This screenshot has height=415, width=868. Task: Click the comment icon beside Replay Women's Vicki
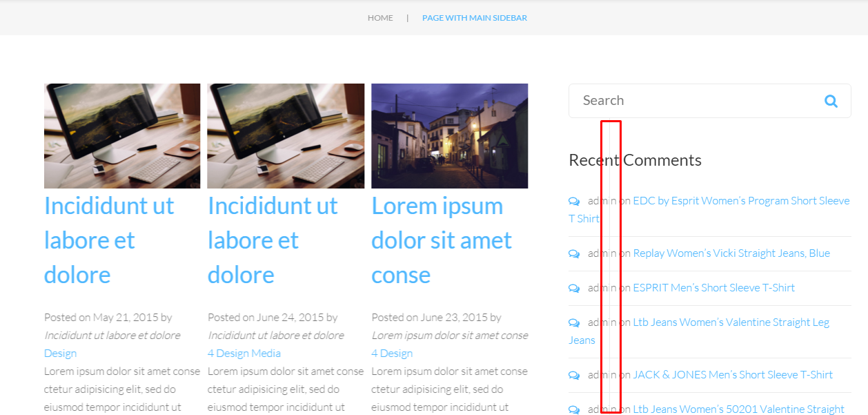(574, 253)
